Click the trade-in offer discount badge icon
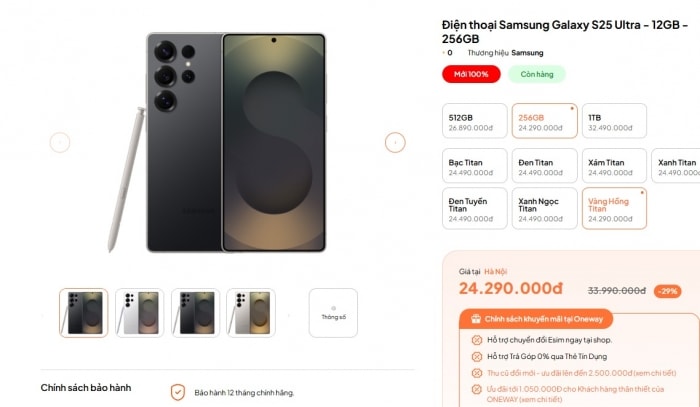The height and width of the screenshot is (407, 700). pos(477,373)
